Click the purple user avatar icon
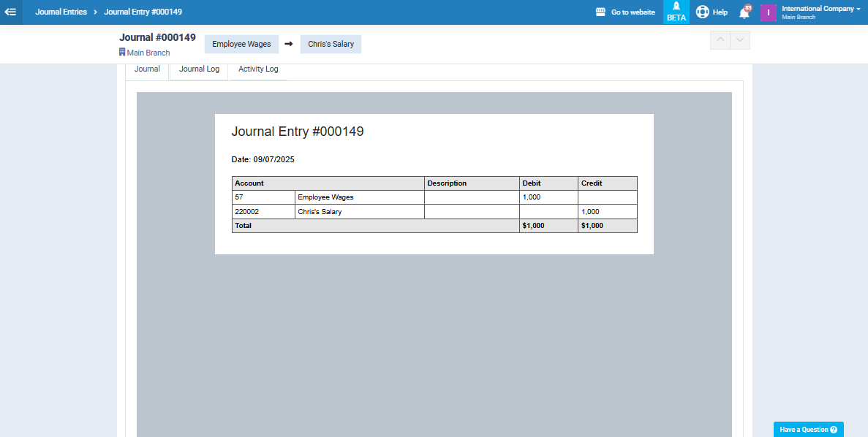 point(768,12)
